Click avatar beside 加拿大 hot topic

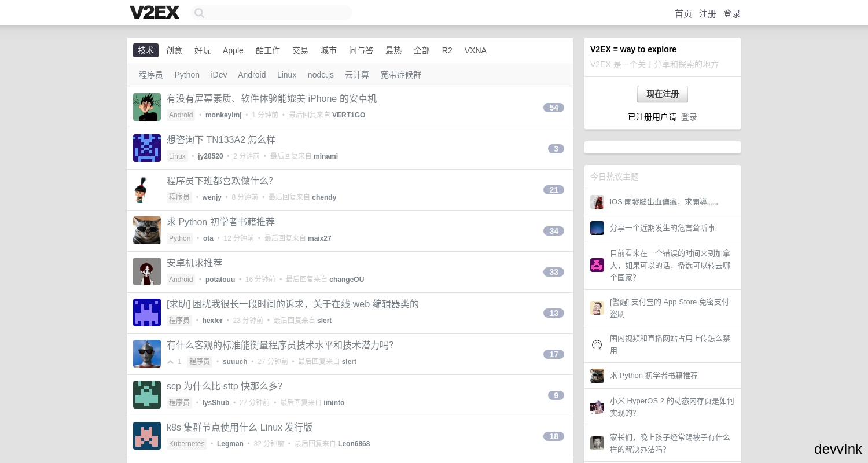[597, 265]
